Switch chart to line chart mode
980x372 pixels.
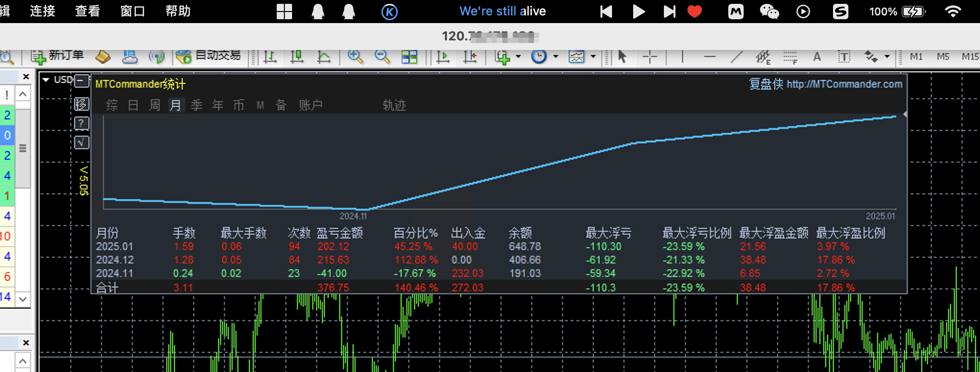(324, 57)
